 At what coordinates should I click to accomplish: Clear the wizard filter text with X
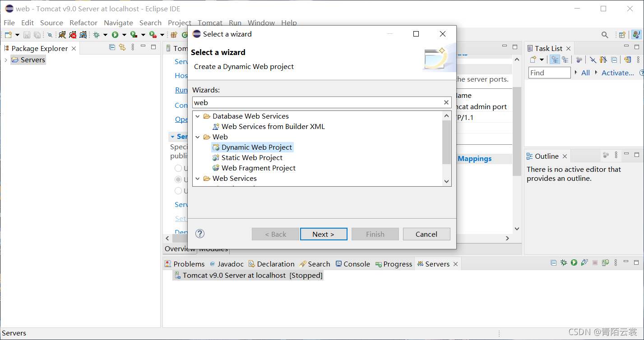[446, 102]
